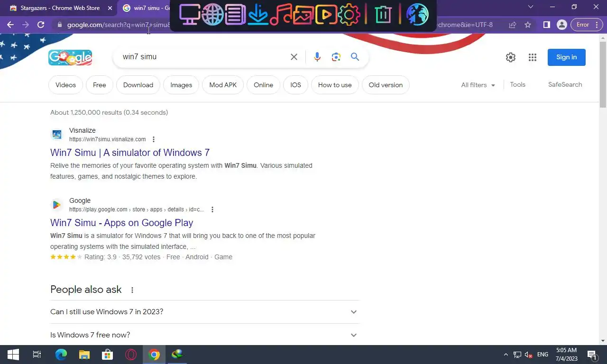Open the downloads arrow icon in the dock
607x364 pixels.
(x=258, y=15)
